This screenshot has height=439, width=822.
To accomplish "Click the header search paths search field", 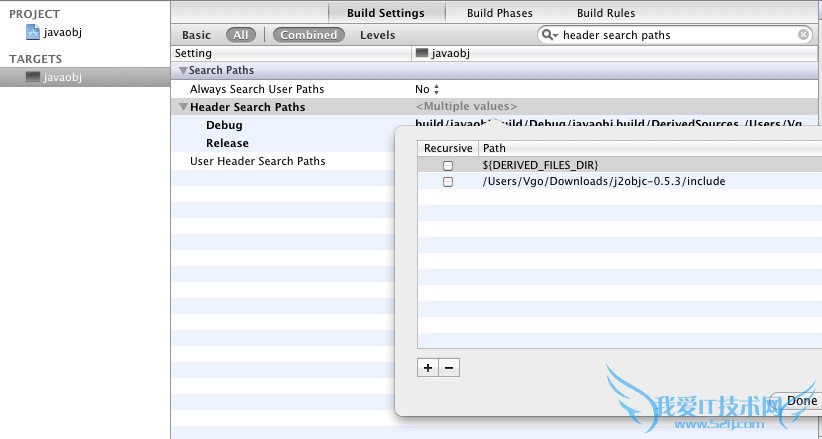I will tap(675, 35).
